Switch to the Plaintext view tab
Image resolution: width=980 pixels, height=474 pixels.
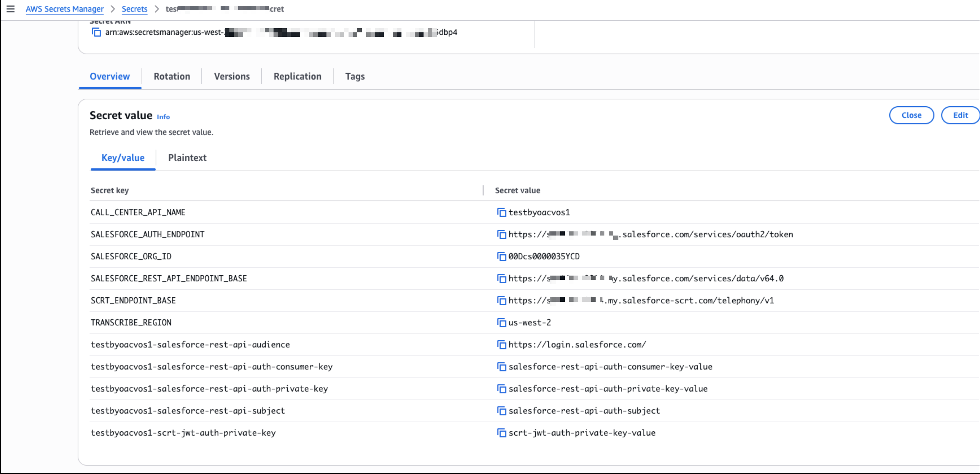click(187, 158)
